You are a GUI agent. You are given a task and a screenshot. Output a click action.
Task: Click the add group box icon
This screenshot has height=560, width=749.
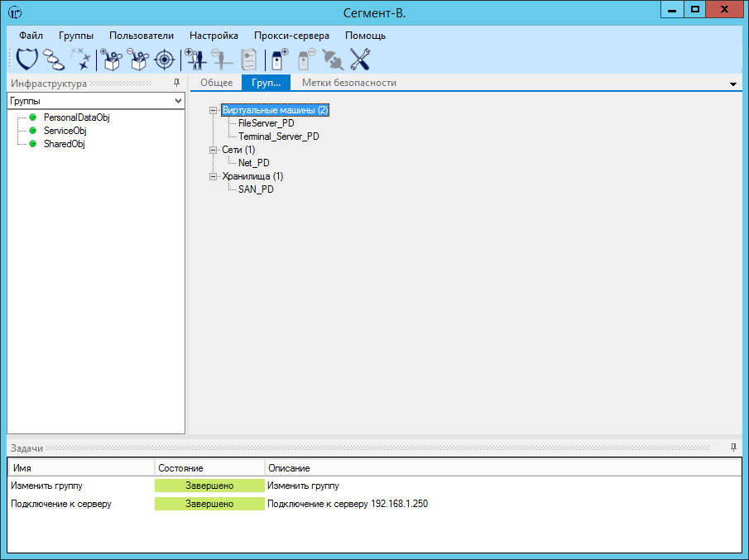click(111, 60)
